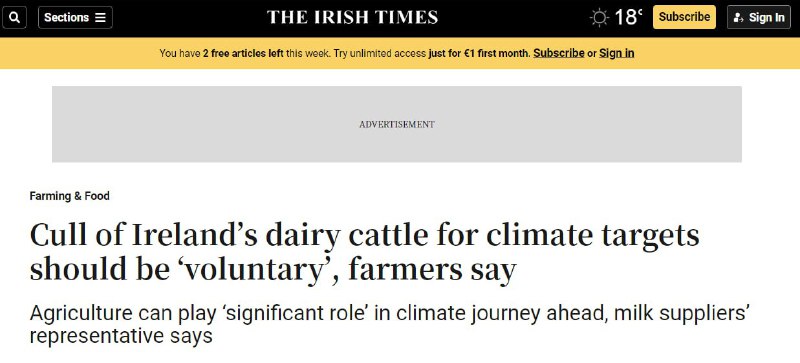Image resolution: width=800 pixels, height=363 pixels.
Task: Click the article headline about dairy cattle cull
Action: pos(364,253)
